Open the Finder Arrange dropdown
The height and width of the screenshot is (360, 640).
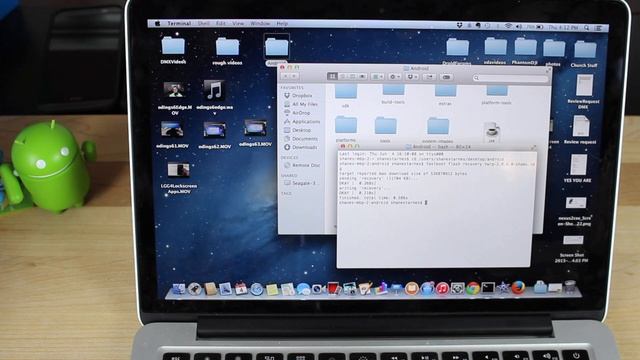tap(378, 76)
